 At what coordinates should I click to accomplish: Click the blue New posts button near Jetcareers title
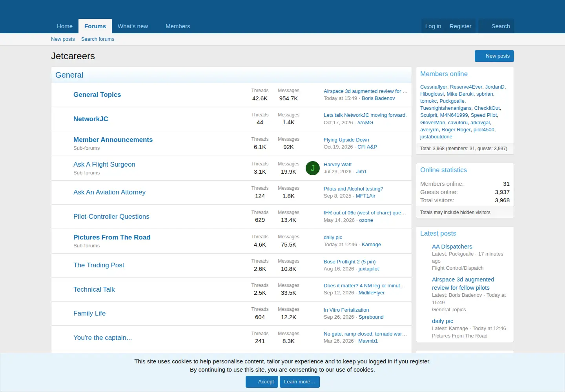494,56
